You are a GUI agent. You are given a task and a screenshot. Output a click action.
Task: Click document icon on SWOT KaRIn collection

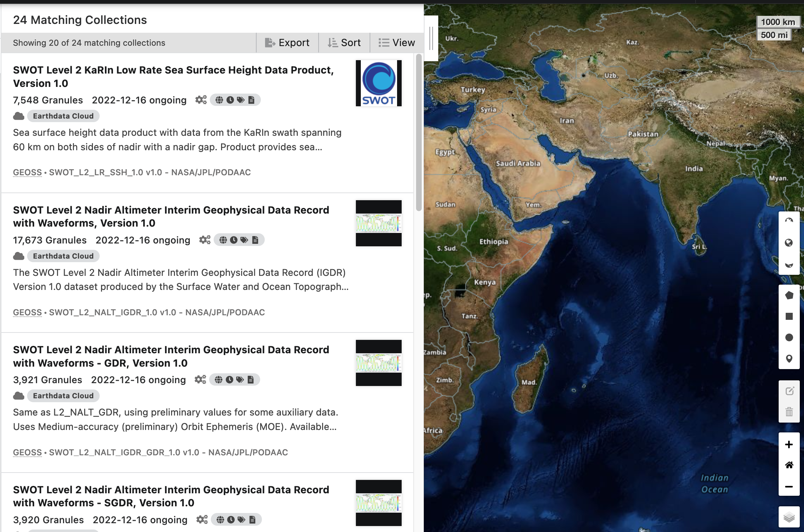pos(252,100)
